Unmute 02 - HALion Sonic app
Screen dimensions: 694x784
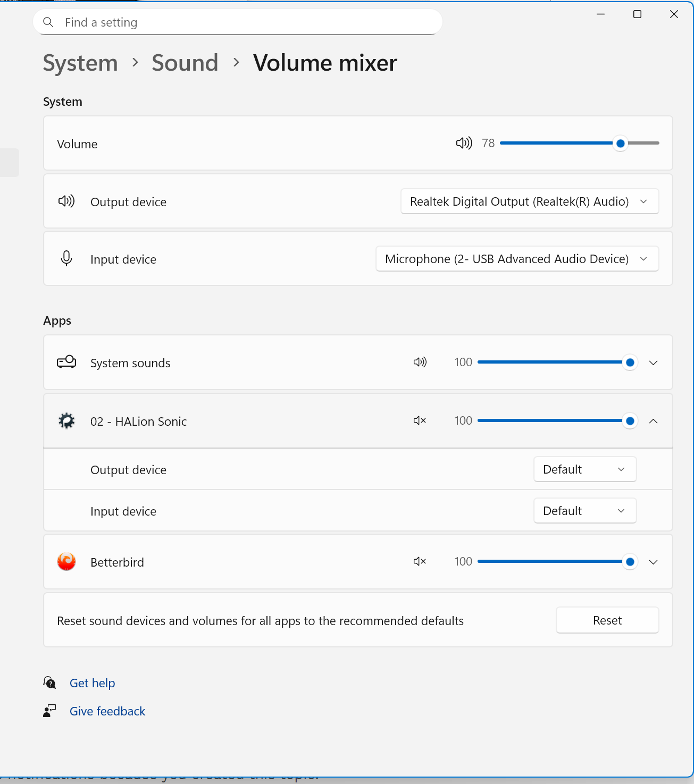coord(420,421)
